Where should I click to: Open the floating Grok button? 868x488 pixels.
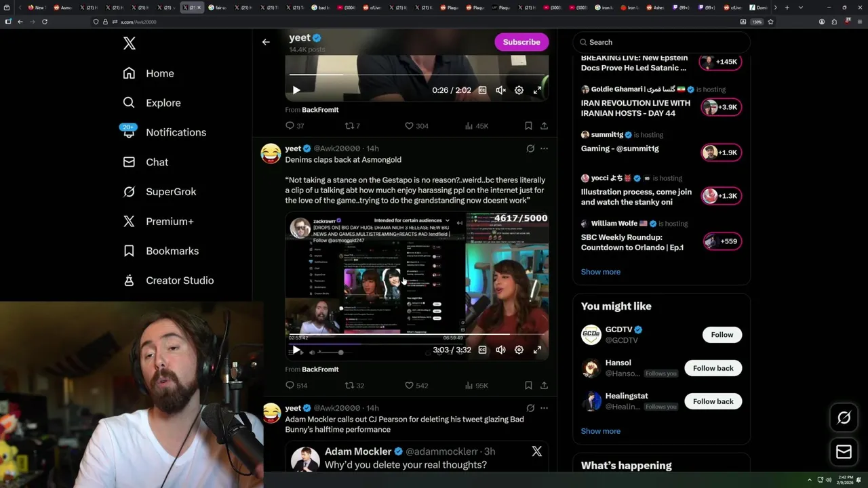[x=844, y=418]
